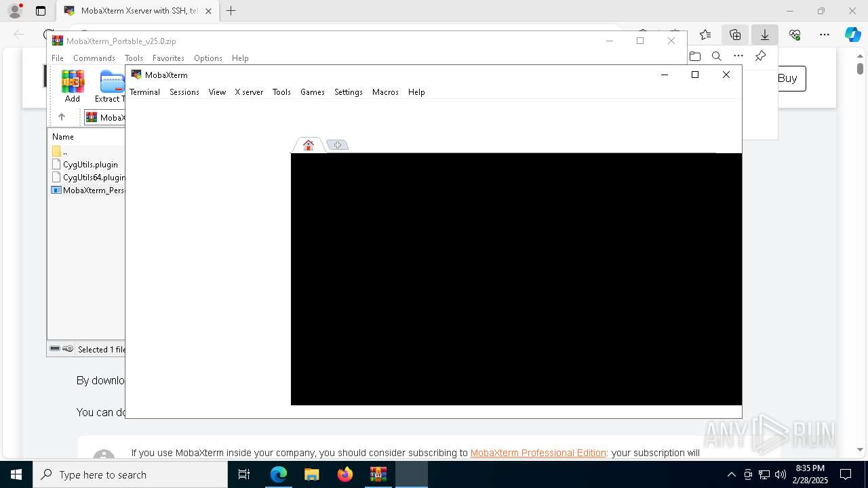The image size is (868, 488).
Task: Open the Edge downloads button
Action: point(765,35)
